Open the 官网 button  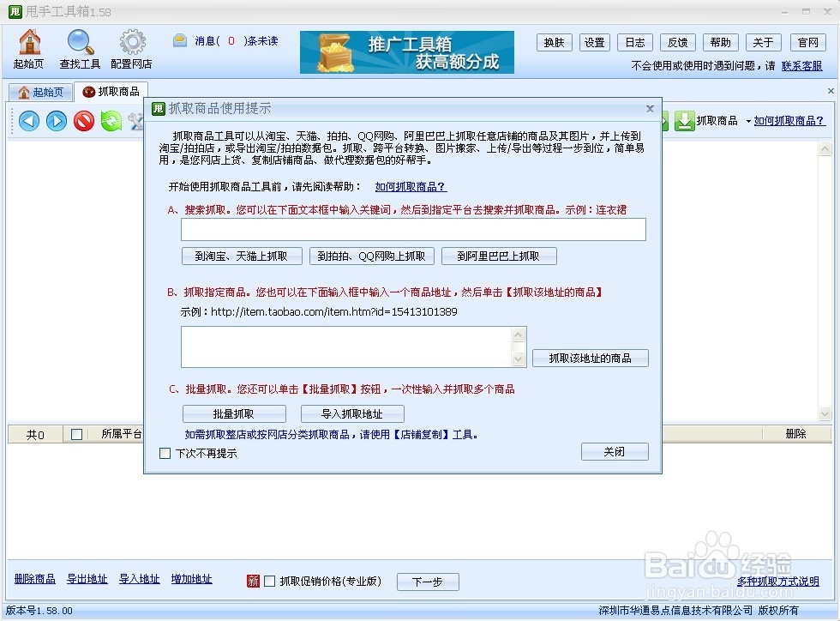click(807, 42)
